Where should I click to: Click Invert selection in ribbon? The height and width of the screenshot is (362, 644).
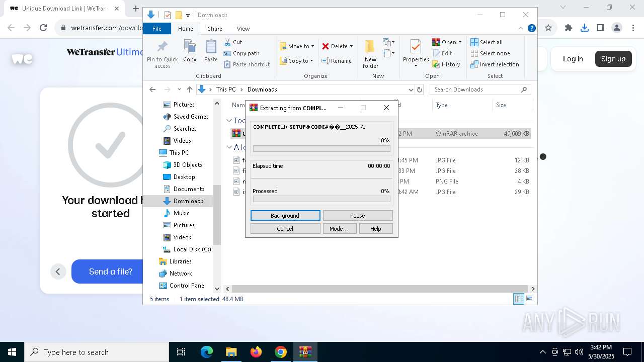tap(495, 64)
